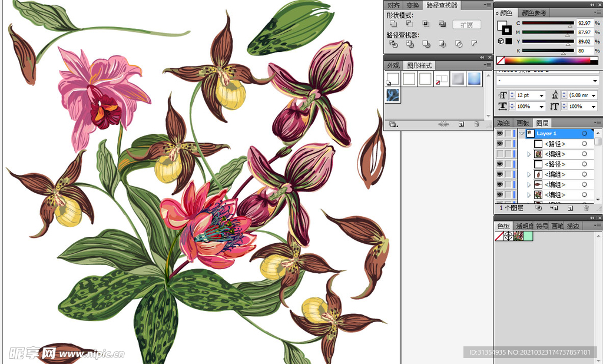Open the 画笔 tab
The height and width of the screenshot is (364, 603).
click(557, 226)
